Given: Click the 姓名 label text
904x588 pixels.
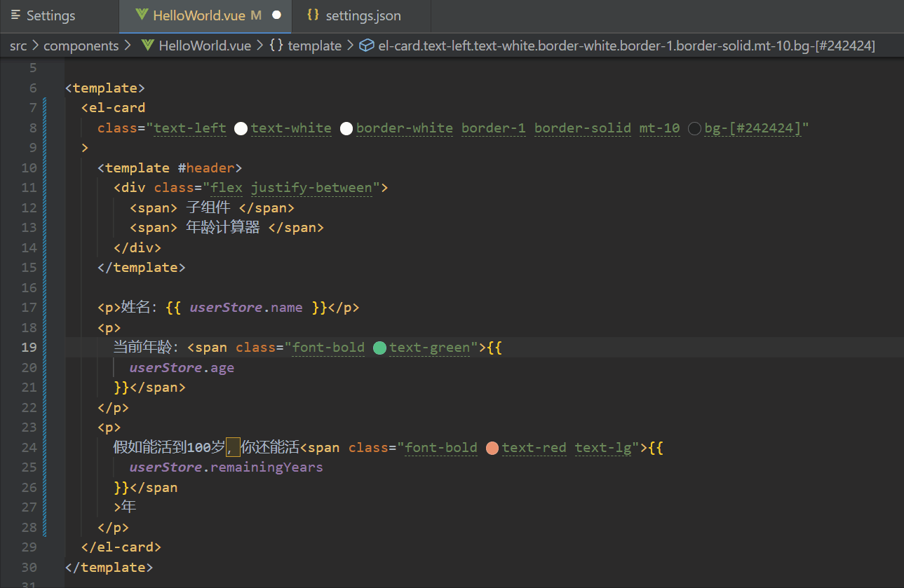Looking at the screenshot, I should click(x=135, y=308).
